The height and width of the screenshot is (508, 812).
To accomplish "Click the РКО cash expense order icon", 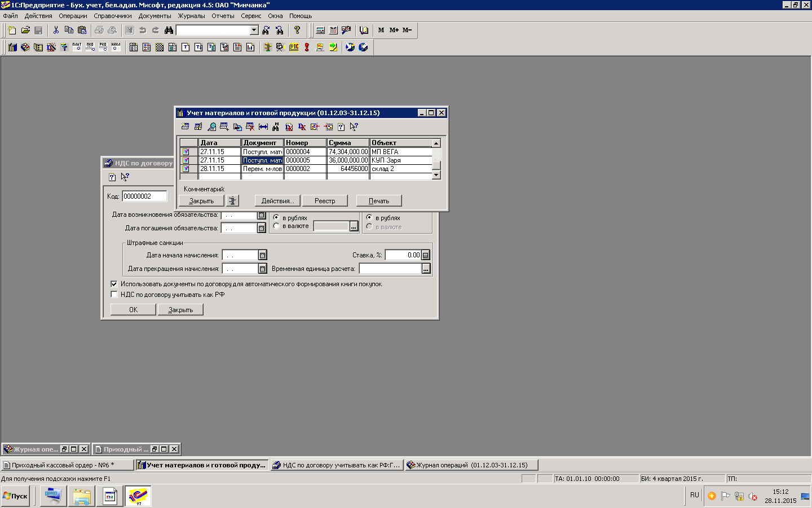I will pyautogui.click(x=103, y=47).
